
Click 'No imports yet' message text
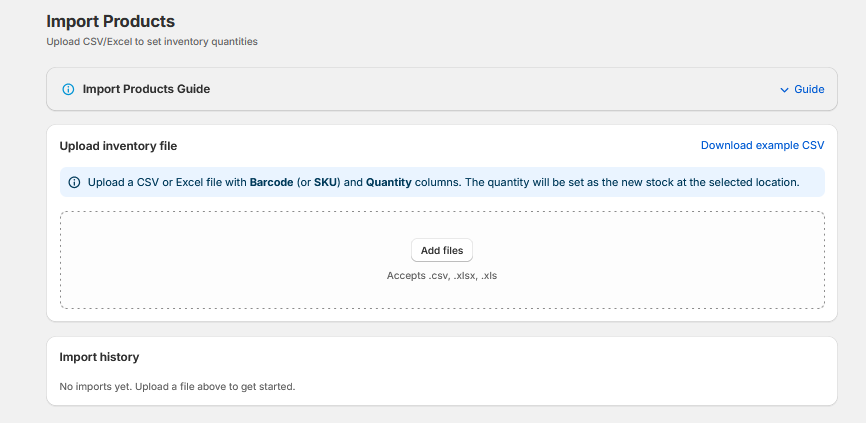(x=177, y=387)
